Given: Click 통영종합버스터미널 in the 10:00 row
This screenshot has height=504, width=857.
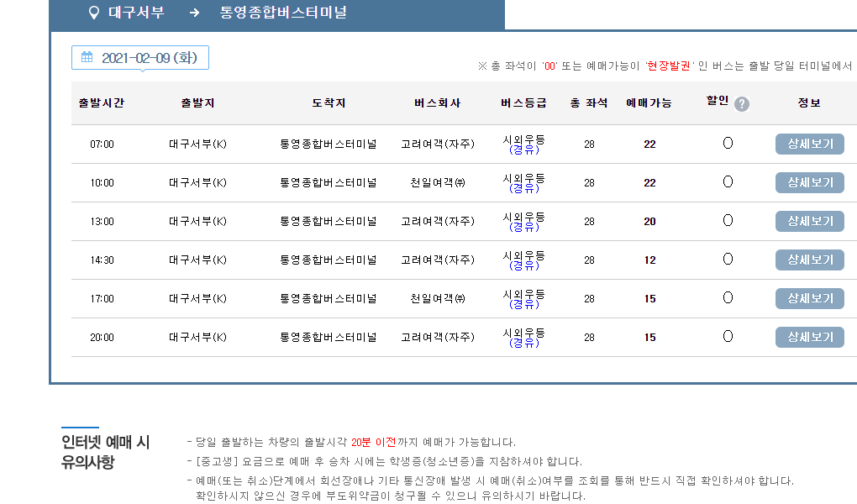Looking at the screenshot, I should [329, 182].
